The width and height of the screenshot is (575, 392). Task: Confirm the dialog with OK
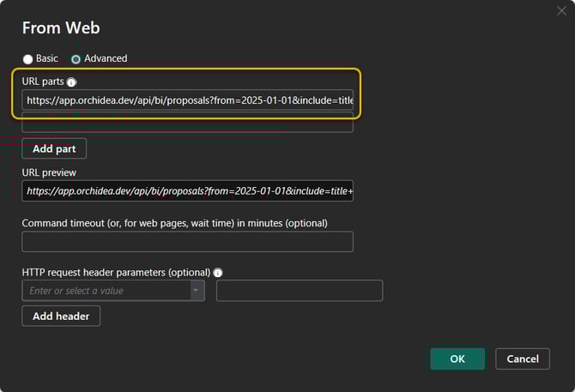coord(457,359)
